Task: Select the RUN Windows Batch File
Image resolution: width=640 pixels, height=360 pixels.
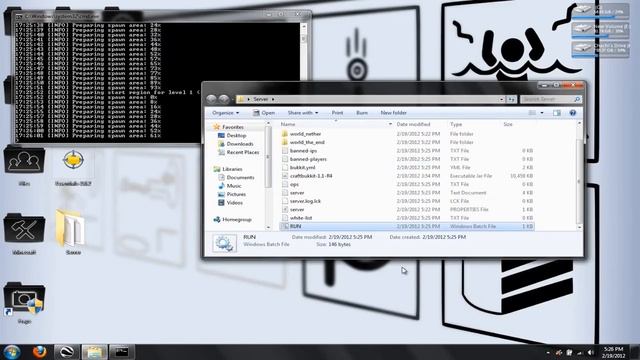Action: 407,226
